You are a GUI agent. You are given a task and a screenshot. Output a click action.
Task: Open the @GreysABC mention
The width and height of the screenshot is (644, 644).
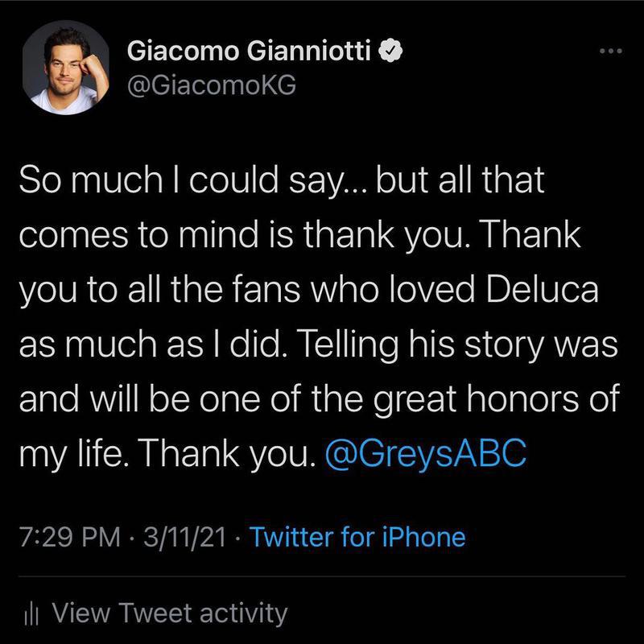pyautogui.click(x=426, y=453)
